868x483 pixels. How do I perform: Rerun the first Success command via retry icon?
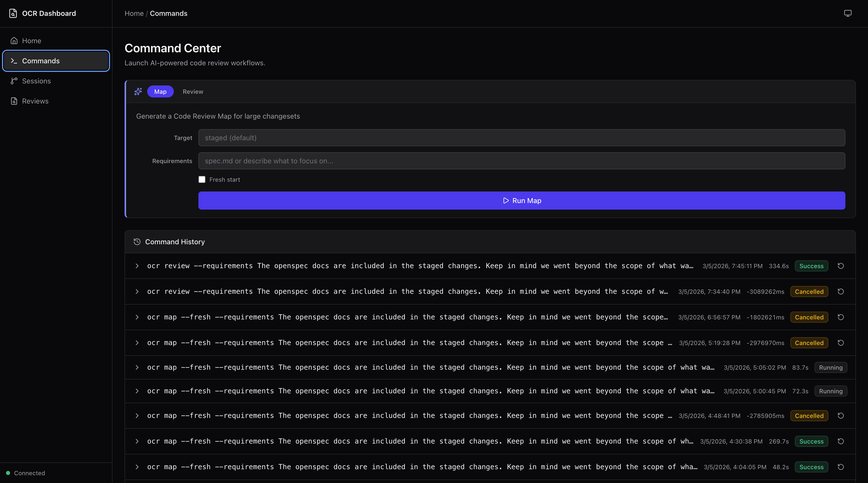pyautogui.click(x=841, y=266)
